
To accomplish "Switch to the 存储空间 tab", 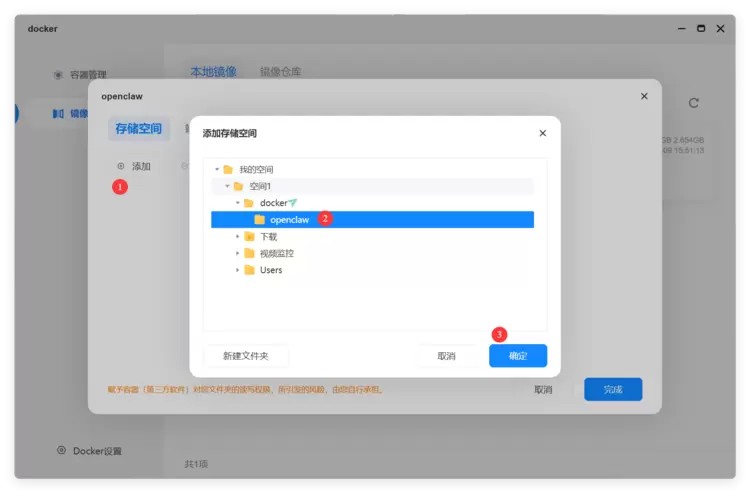I will click(138, 129).
